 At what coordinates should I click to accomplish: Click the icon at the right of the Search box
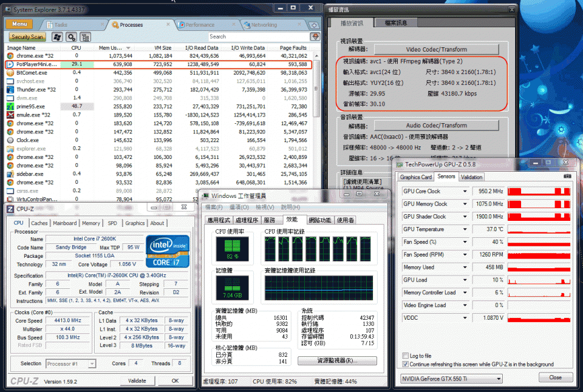click(x=315, y=36)
